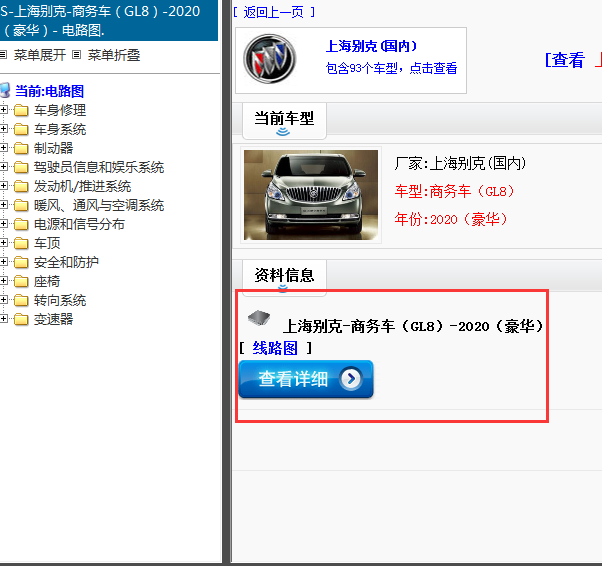
Task: Click 菜单展开 to expand menu
Action: pyautogui.click(x=40, y=55)
